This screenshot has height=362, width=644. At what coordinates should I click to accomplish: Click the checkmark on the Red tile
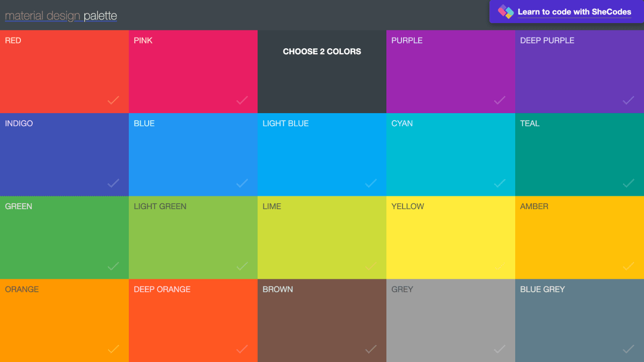113,100
